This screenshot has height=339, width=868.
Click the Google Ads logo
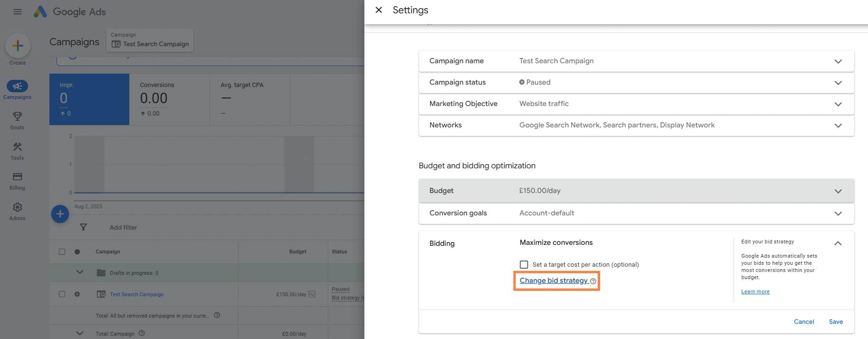coord(70,12)
